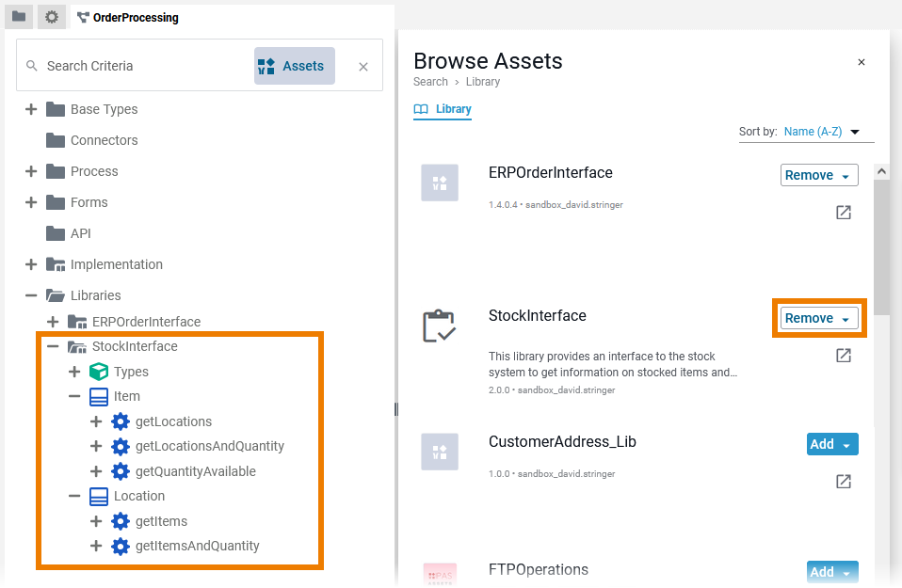Expand the ERPOrderInterface library node

click(x=53, y=322)
